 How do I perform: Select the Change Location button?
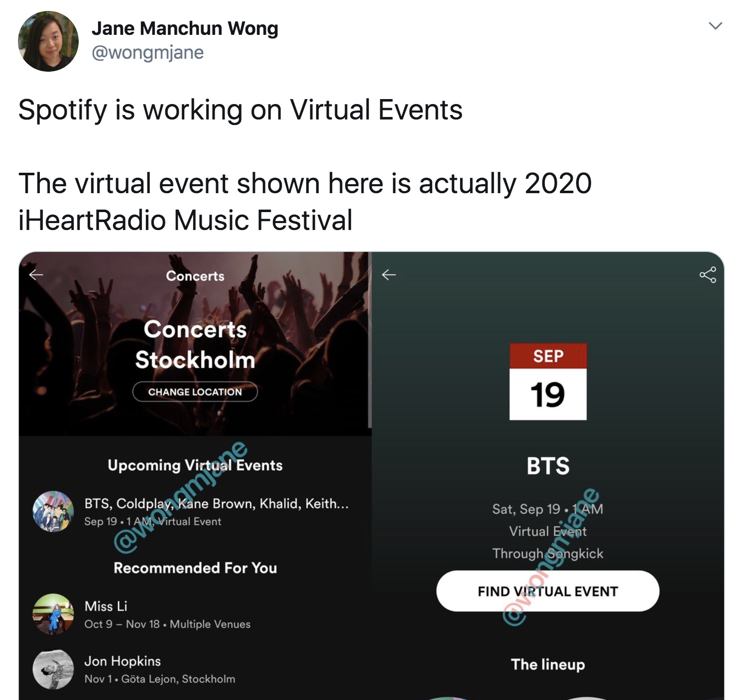pos(195,392)
